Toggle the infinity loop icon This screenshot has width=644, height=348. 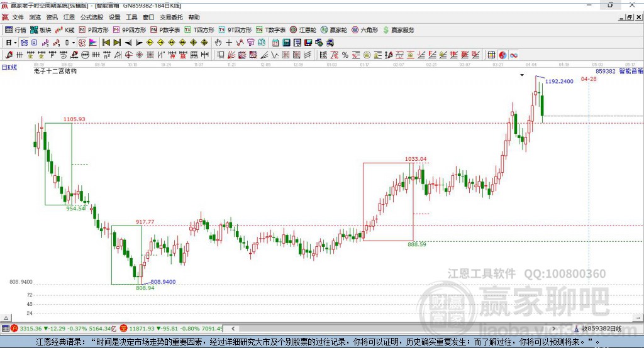pyautogui.click(x=513, y=55)
